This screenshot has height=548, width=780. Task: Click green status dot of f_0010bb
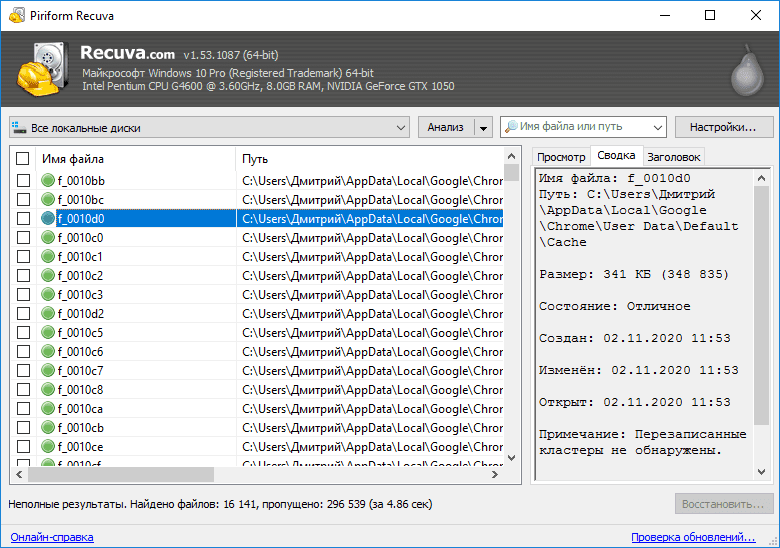pyautogui.click(x=48, y=181)
